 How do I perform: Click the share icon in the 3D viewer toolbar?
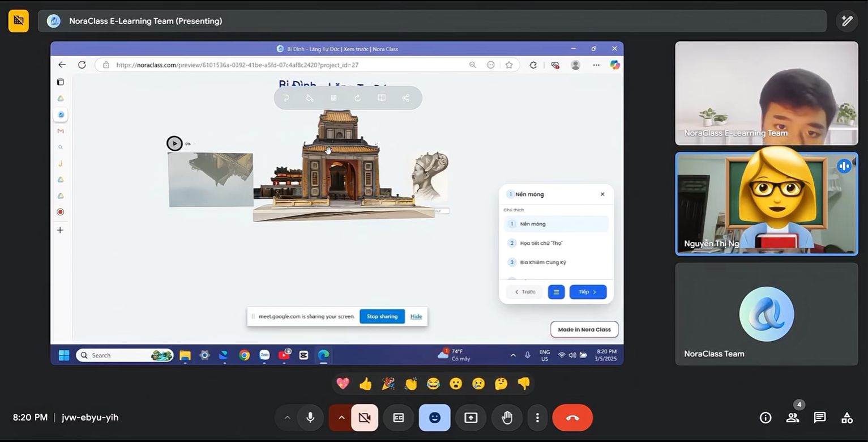click(x=405, y=98)
